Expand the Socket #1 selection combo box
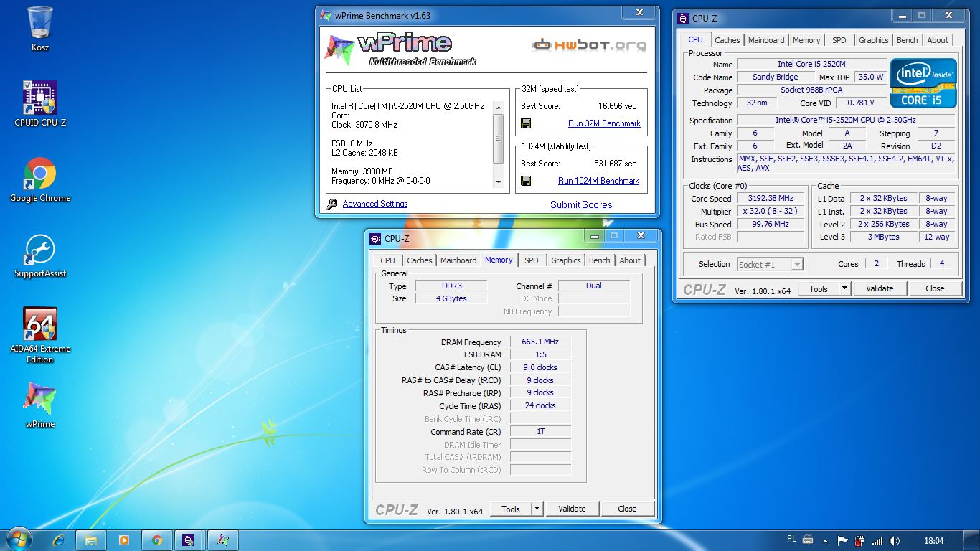 pyautogui.click(x=770, y=264)
